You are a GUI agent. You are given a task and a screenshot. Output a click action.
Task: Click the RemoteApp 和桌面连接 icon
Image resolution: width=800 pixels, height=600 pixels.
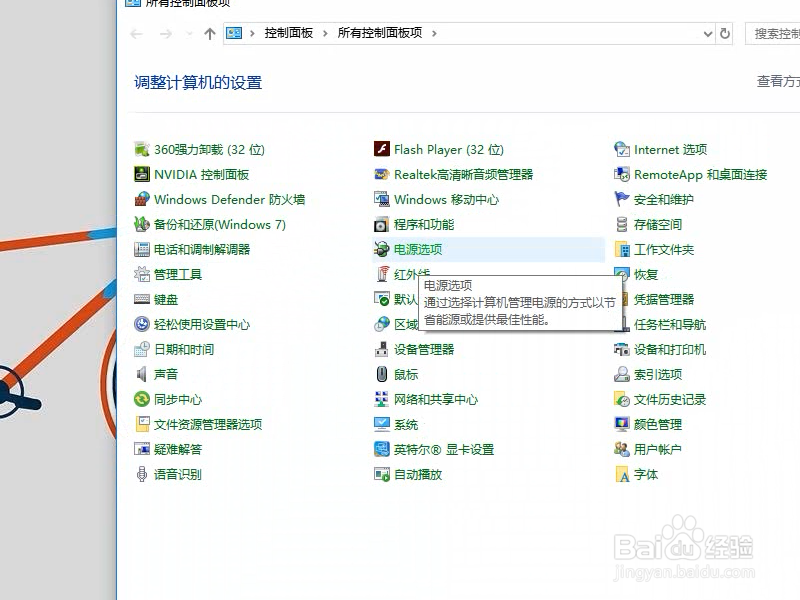[x=621, y=174]
